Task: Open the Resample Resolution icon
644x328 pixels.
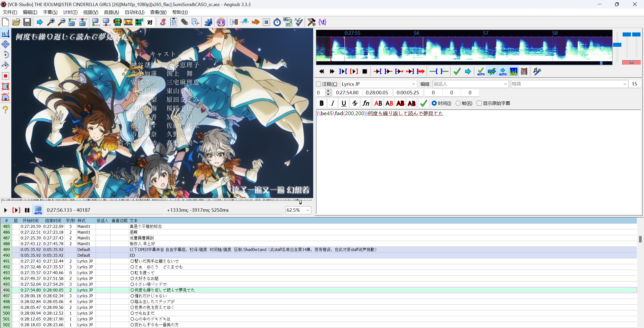Action: tap(266, 22)
